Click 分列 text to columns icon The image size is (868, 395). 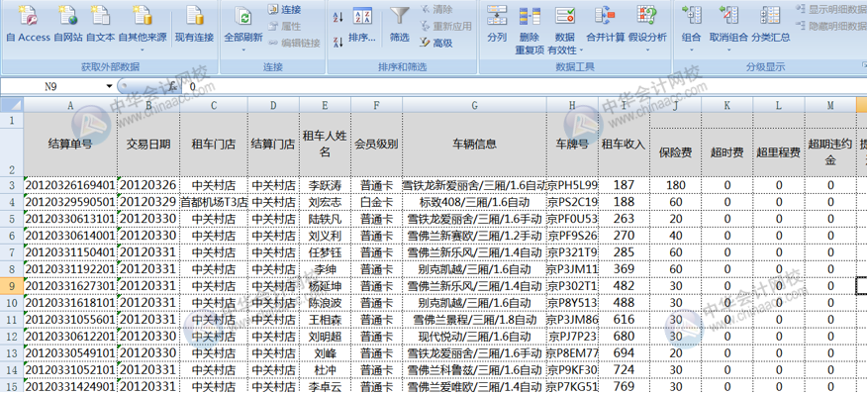coord(497,25)
